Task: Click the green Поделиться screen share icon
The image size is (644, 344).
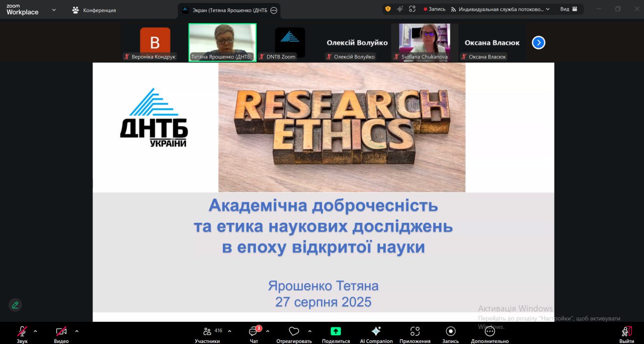Action: 336,332
